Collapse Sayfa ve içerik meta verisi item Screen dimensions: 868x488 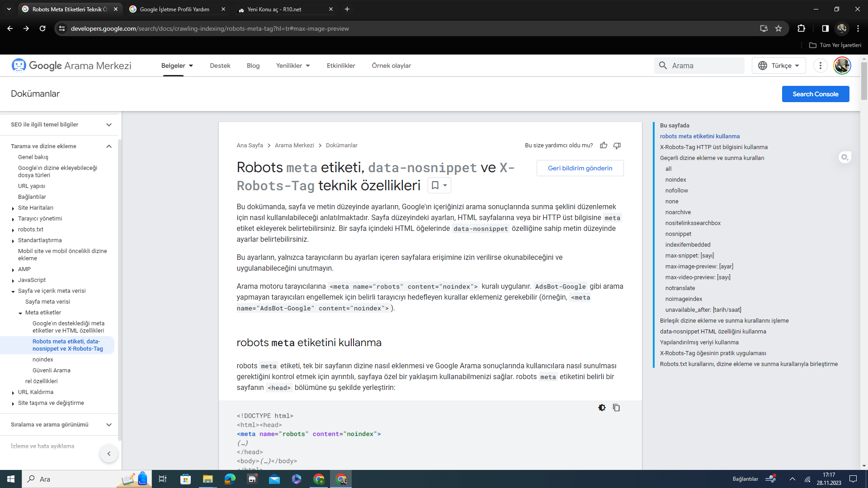(x=13, y=291)
